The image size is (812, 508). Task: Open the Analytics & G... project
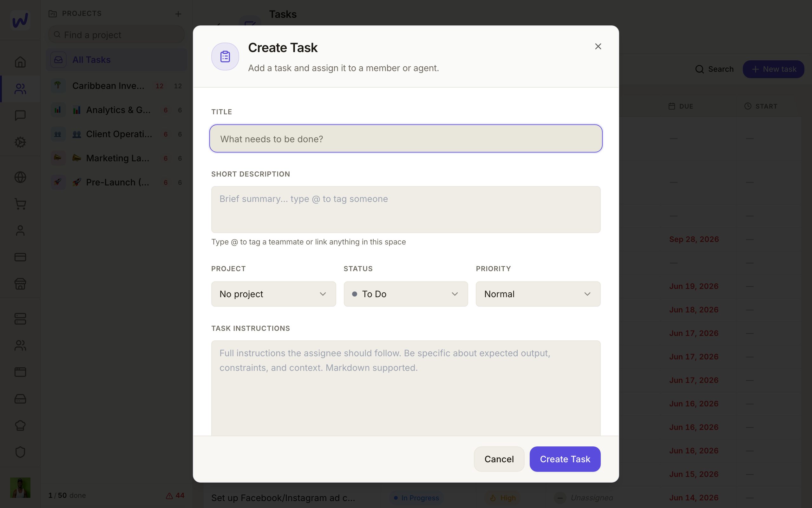[116, 110]
